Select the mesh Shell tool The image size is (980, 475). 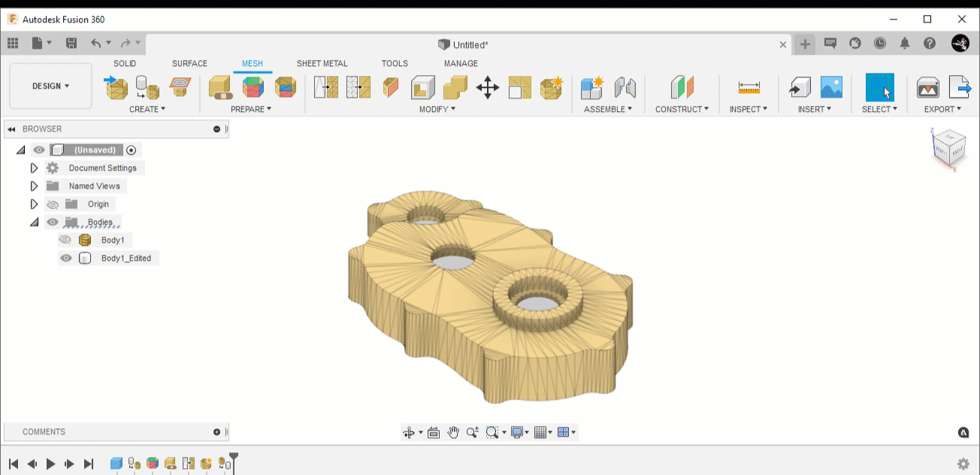tap(423, 87)
